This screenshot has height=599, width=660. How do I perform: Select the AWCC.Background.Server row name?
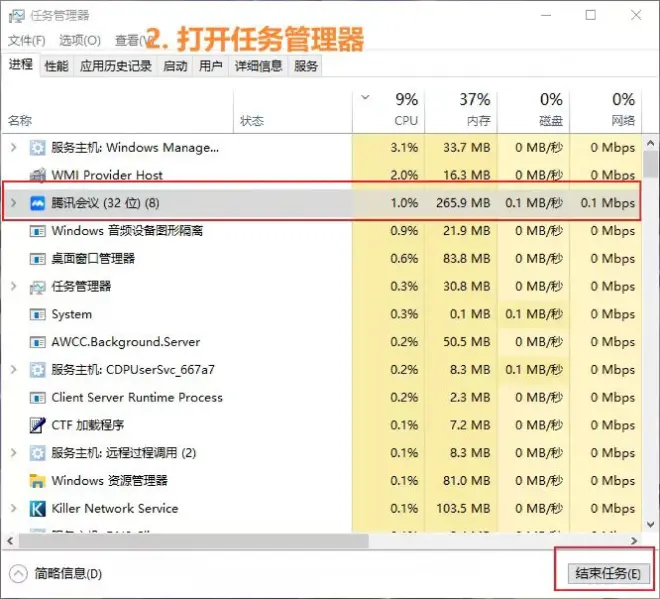click(x=125, y=342)
